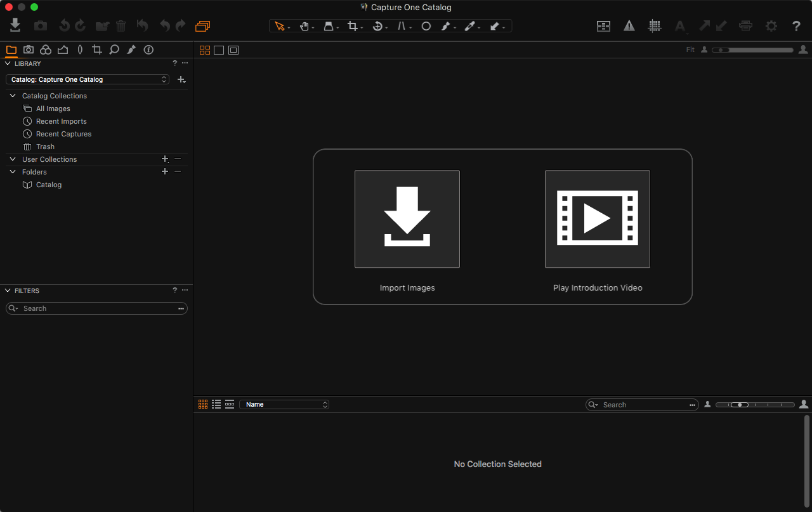This screenshot has height=512, width=812.
Task: Toggle the orange stacked viewer windows icon
Action: coord(202,26)
